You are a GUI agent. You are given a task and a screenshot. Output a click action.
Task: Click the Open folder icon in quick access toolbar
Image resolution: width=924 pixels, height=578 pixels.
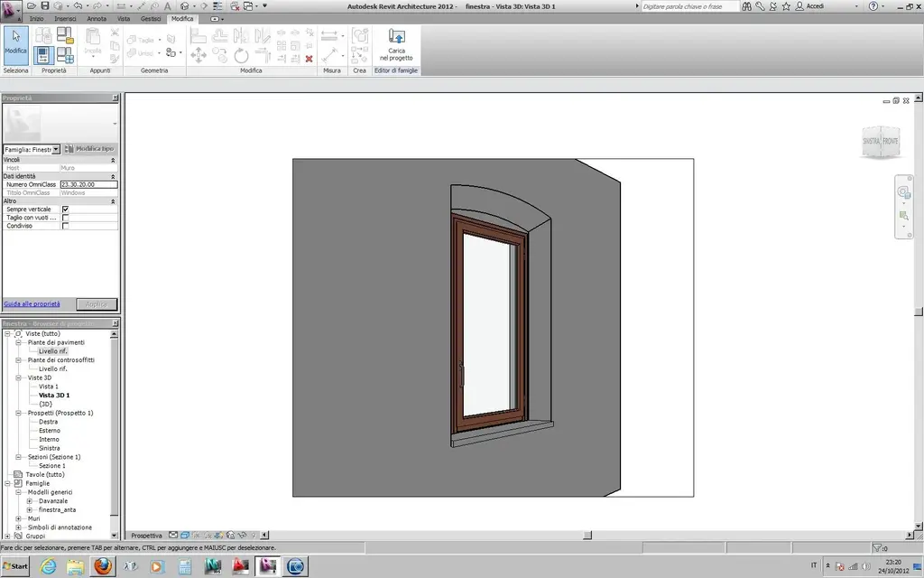(32, 6)
